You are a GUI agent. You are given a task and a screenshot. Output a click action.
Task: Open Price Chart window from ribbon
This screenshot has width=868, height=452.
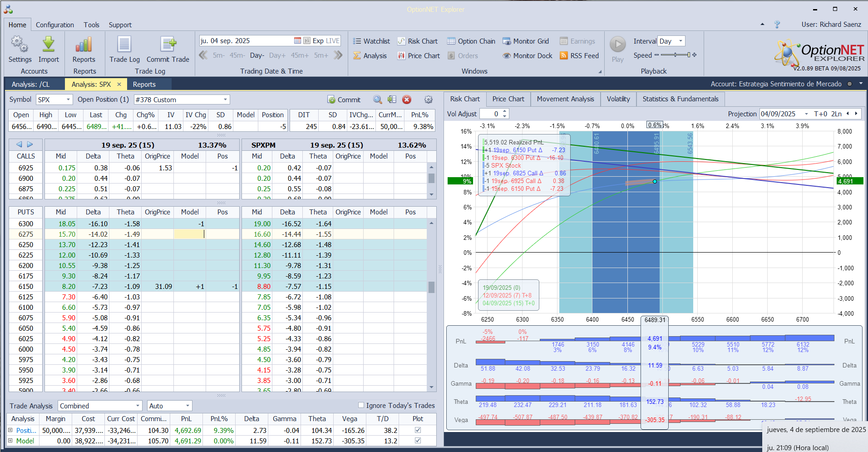[419, 56]
